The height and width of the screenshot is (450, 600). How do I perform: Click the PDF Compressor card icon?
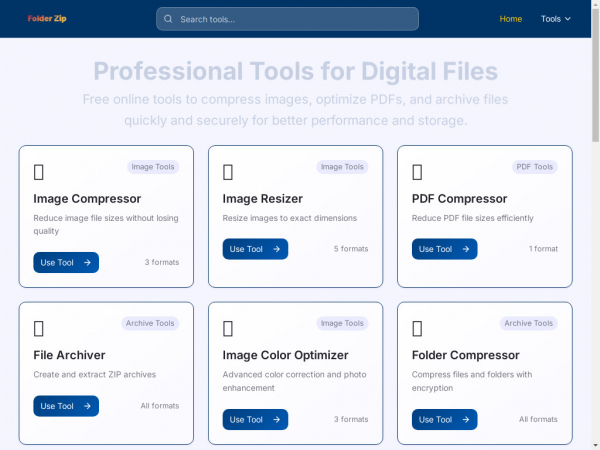[x=417, y=172]
